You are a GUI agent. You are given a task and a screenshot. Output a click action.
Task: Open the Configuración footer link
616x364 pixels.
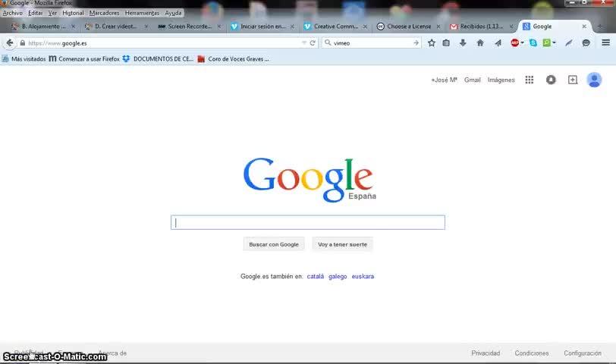pyautogui.click(x=583, y=353)
